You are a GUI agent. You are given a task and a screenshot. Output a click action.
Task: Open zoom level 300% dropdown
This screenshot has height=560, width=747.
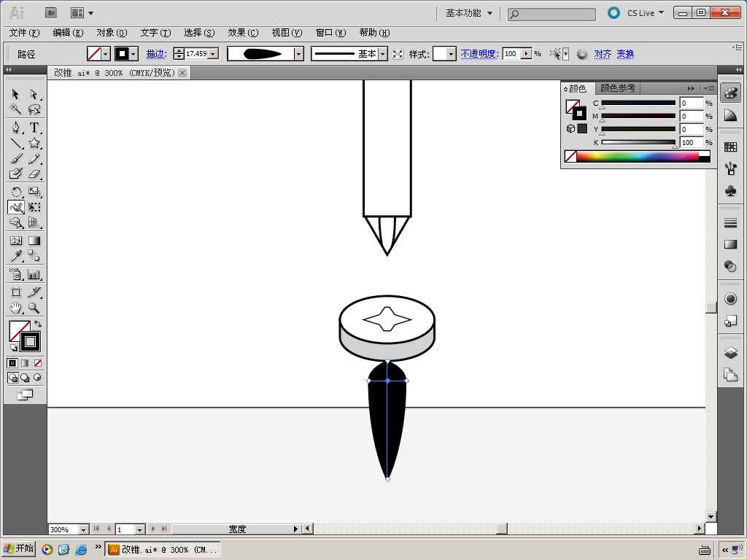point(83,529)
